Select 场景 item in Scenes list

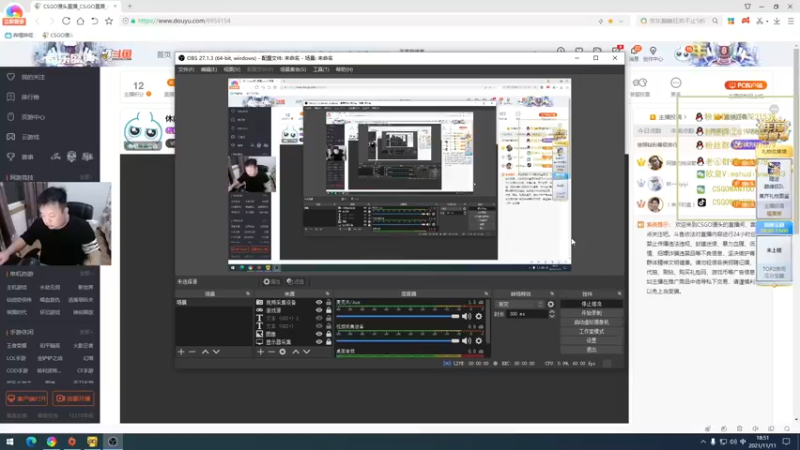tap(214, 303)
